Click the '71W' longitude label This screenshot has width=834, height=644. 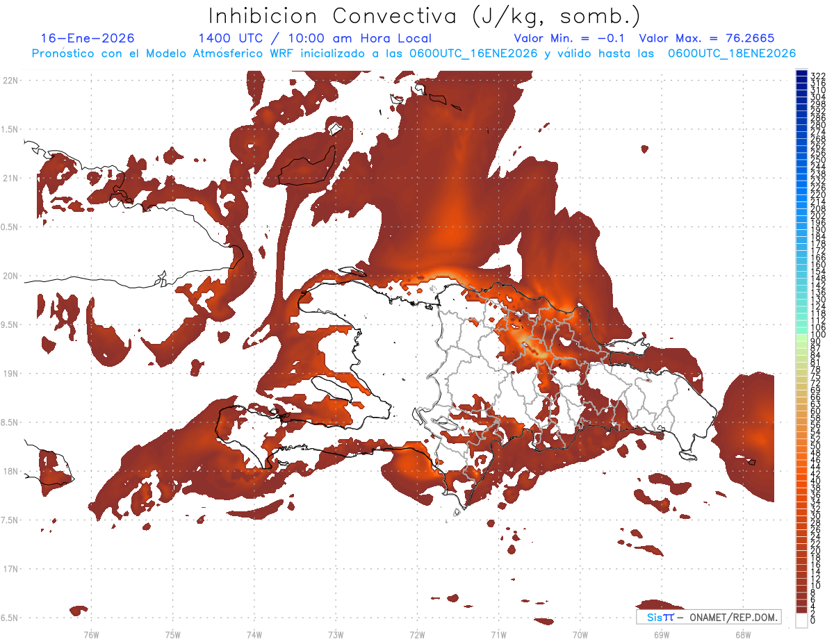tap(498, 634)
